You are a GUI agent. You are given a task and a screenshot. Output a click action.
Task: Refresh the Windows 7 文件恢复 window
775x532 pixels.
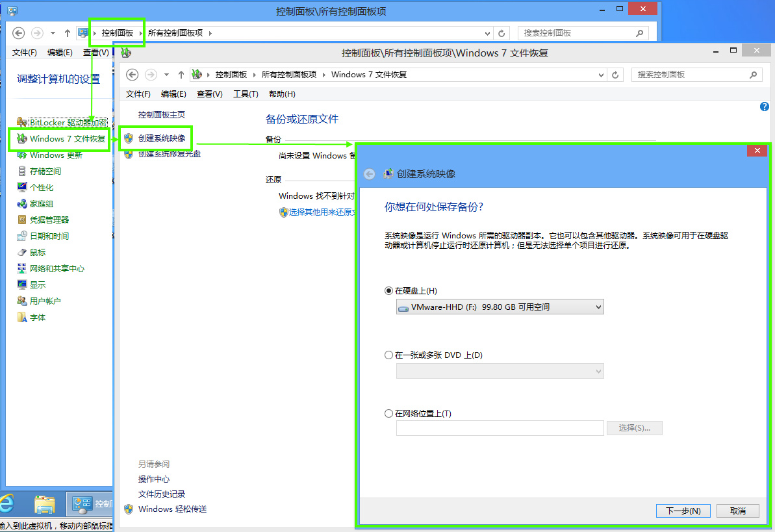coord(615,75)
